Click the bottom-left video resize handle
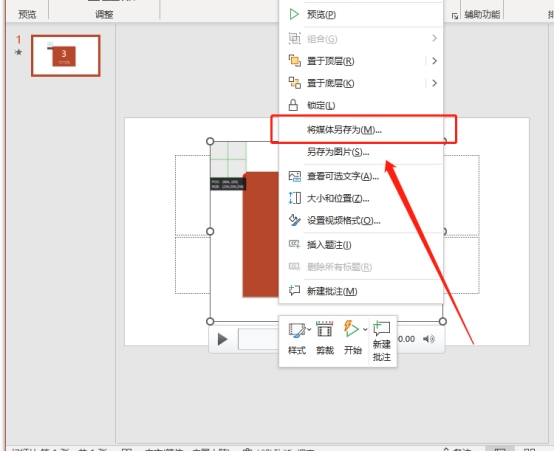The width and height of the screenshot is (554, 451). (x=210, y=321)
